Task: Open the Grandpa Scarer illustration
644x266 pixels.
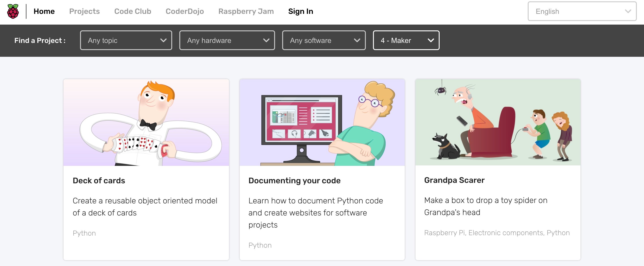Action: coord(498,122)
